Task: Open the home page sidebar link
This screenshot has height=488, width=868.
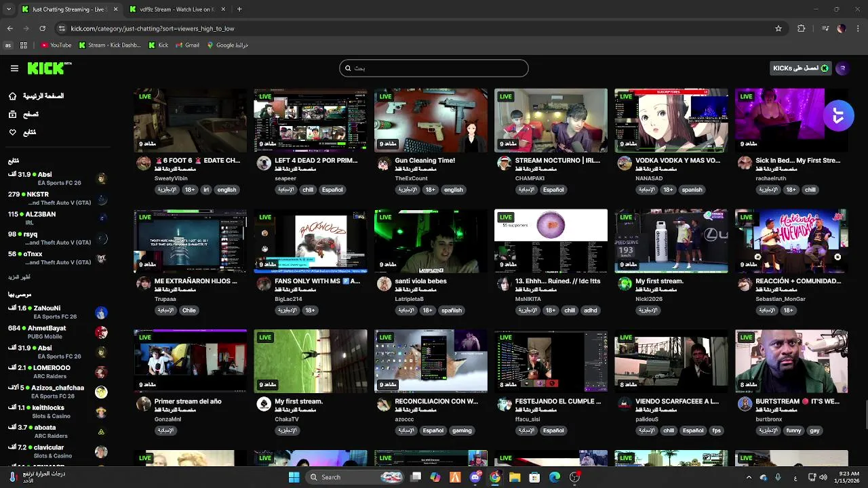Action: (37, 96)
